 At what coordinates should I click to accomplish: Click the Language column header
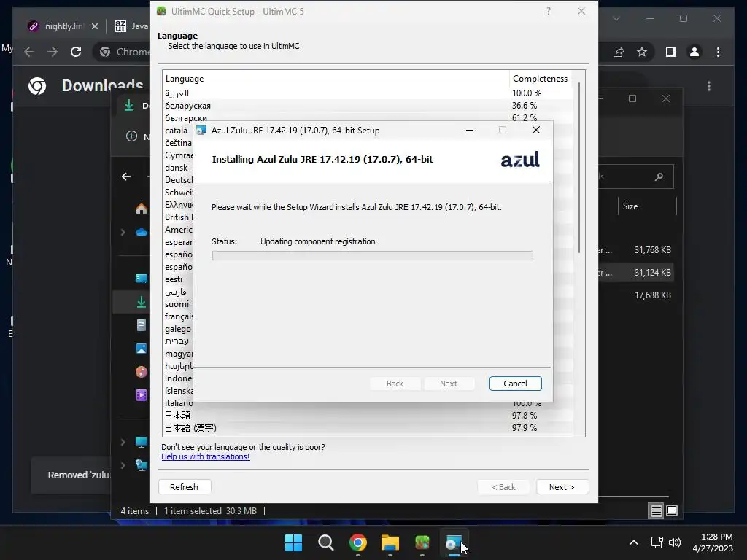(x=336, y=79)
